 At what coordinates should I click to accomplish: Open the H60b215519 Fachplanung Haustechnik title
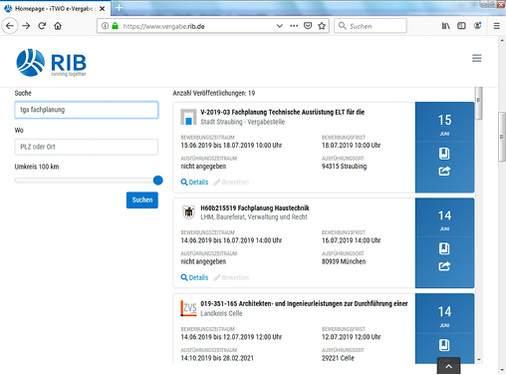(x=255, y=208)
